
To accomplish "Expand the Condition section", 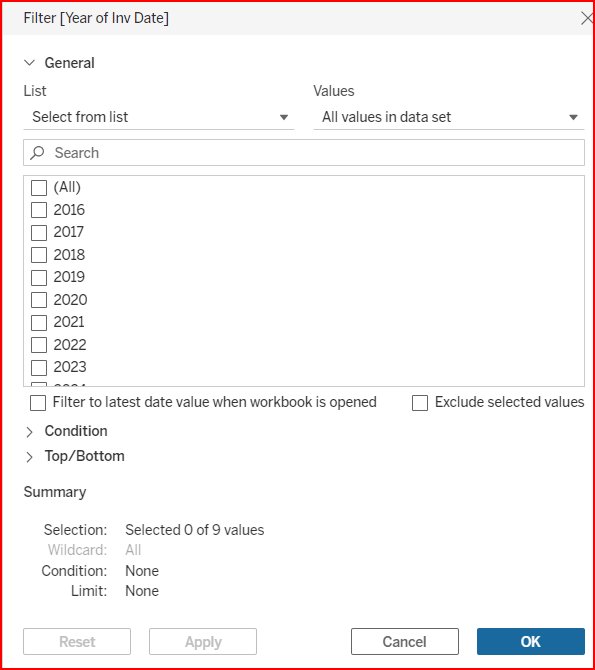I will click(x=29, y=432).
